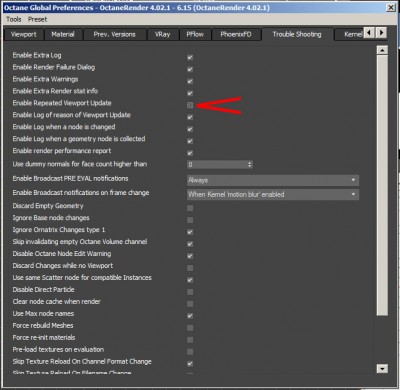The width and height of the screenshot is (400, 390).
Task: Switch to the VRay tab
Action: pos(163,34)
